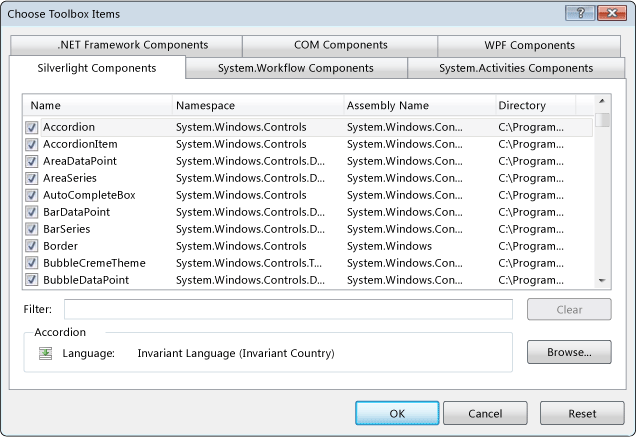Uncheck the Accordion checkbox
Viewport: 636px width, 437px height.
click(x=32, y=127)
